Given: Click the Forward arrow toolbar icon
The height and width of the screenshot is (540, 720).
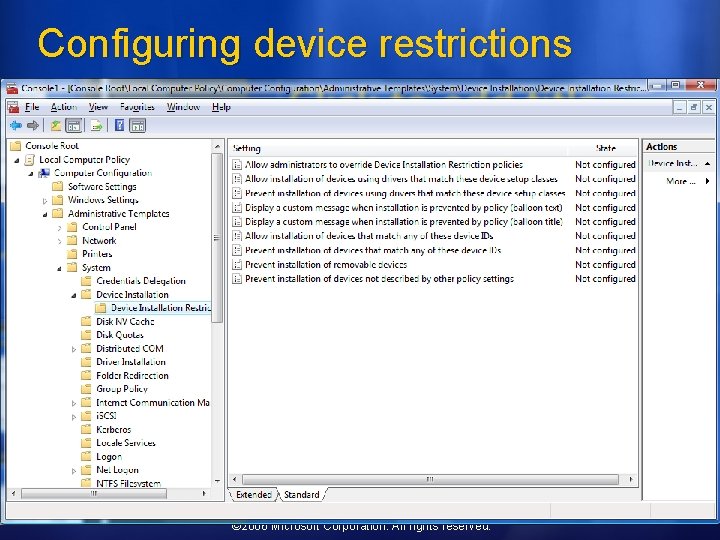Looking at the screenshot, I should tap(33, 125).
